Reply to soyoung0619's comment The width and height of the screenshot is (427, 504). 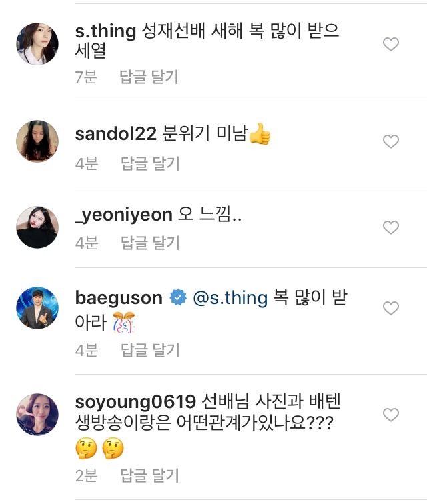pos(151,475)
